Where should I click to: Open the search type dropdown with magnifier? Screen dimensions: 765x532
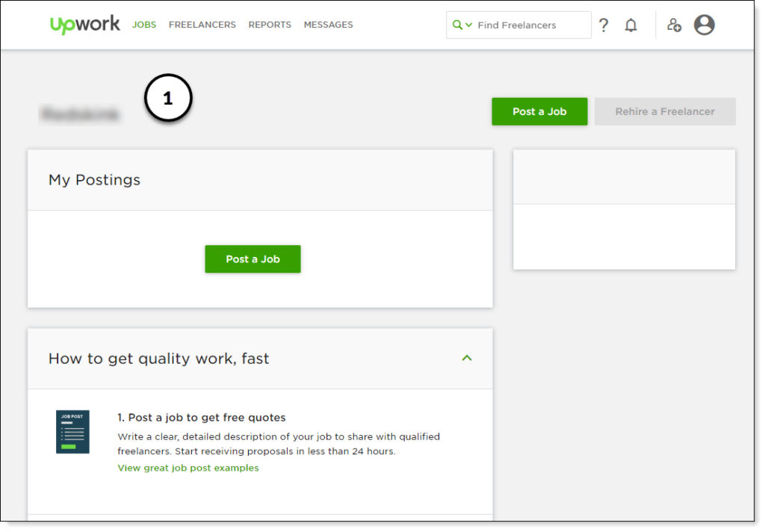tap(462, 25)
